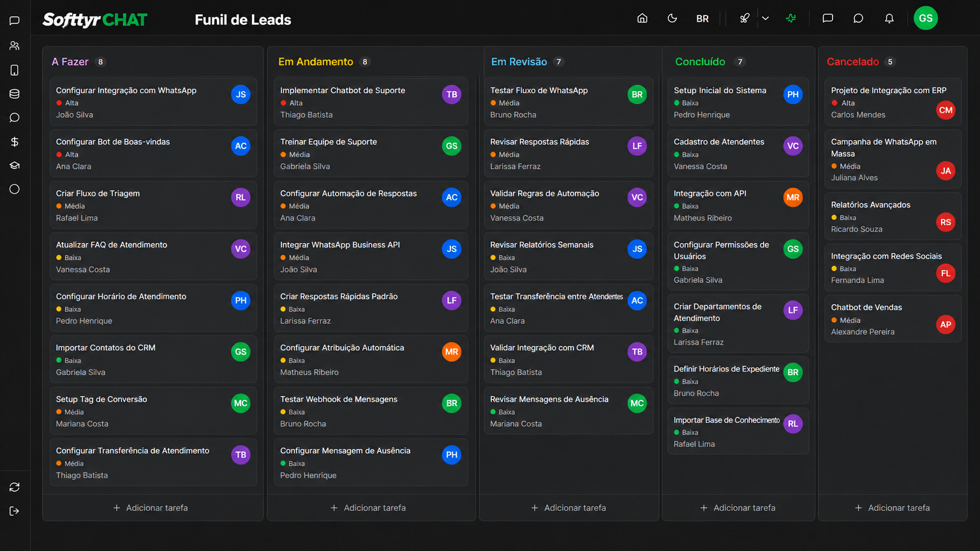This screenshot has width=980, height=551.
Task: Click the CM avatar on Projeto de Integração com ERP
Action: (946, 110)
